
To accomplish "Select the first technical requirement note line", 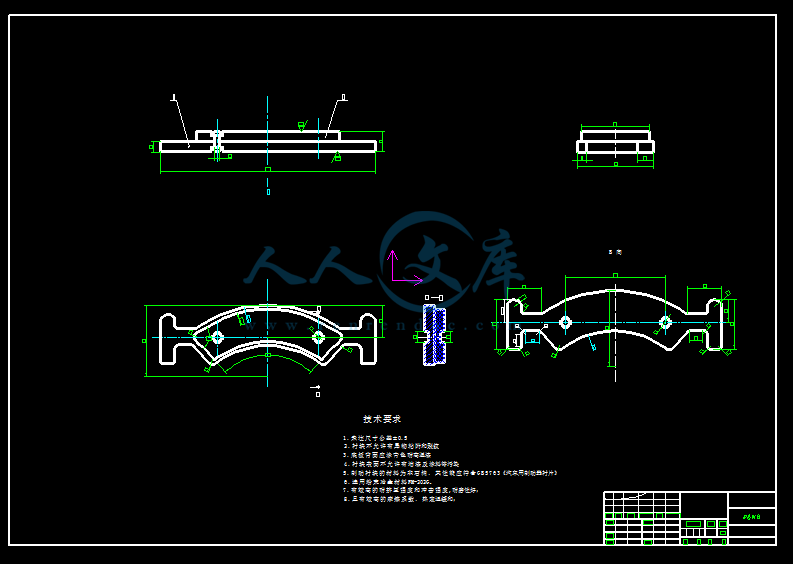I will (x=376, y=438).
